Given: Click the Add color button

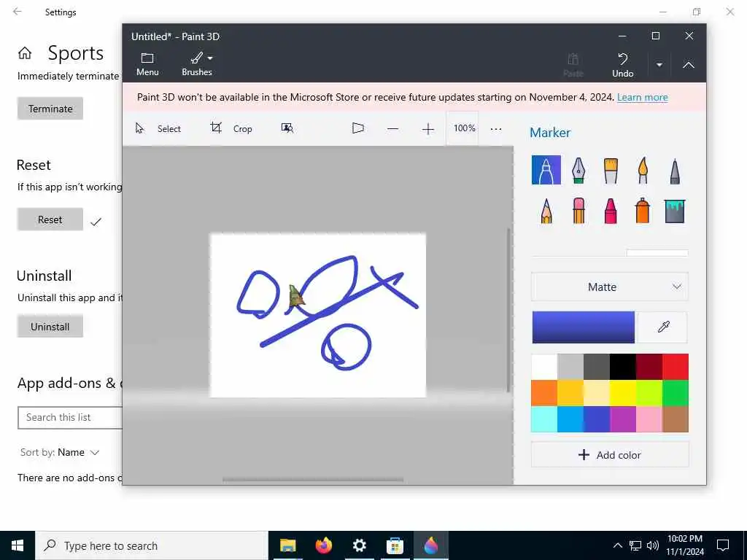Looking at the screenshot, I should pos(609,455).
